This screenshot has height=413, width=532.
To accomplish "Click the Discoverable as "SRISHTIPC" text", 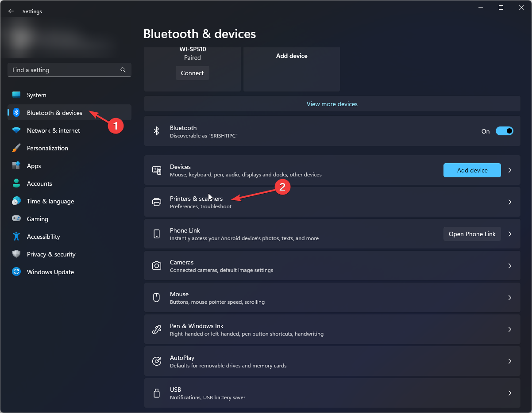I will (204, 136).
